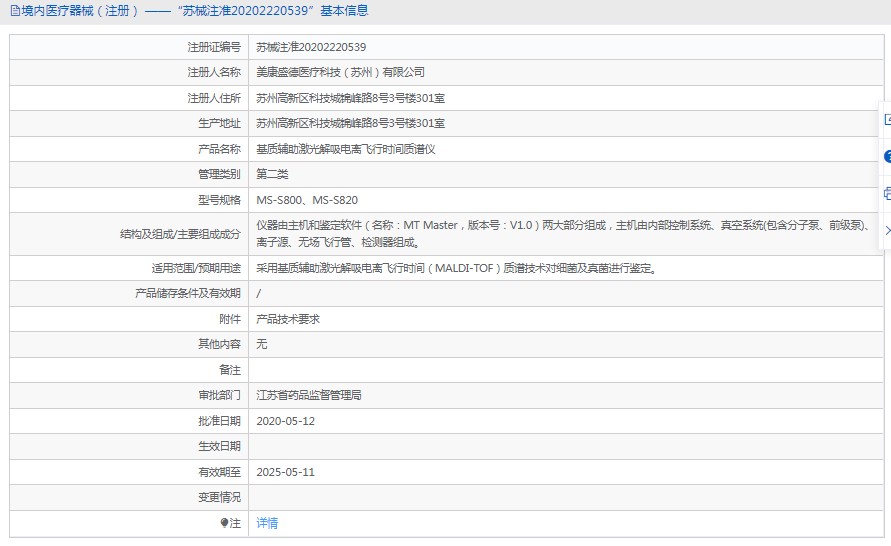Click expiry date 2025-05-11

[285, 472]
